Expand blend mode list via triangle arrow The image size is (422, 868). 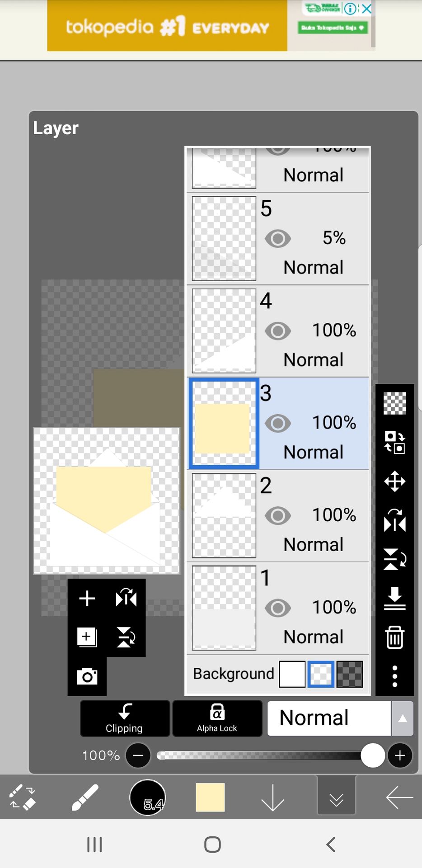point(402,718)
